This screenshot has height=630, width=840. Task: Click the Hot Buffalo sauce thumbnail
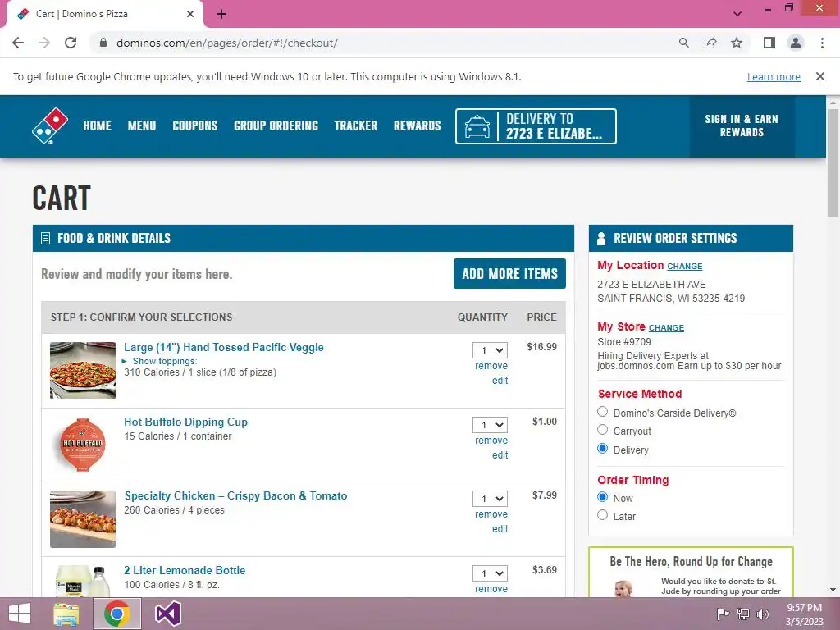(x=83, y=445)
